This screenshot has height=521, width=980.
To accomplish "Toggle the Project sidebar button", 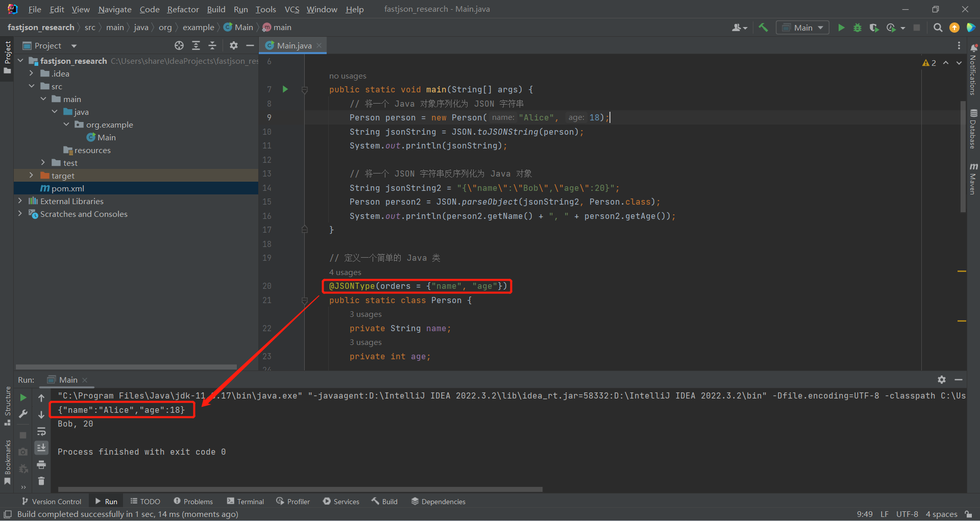I will pos(7,57).
